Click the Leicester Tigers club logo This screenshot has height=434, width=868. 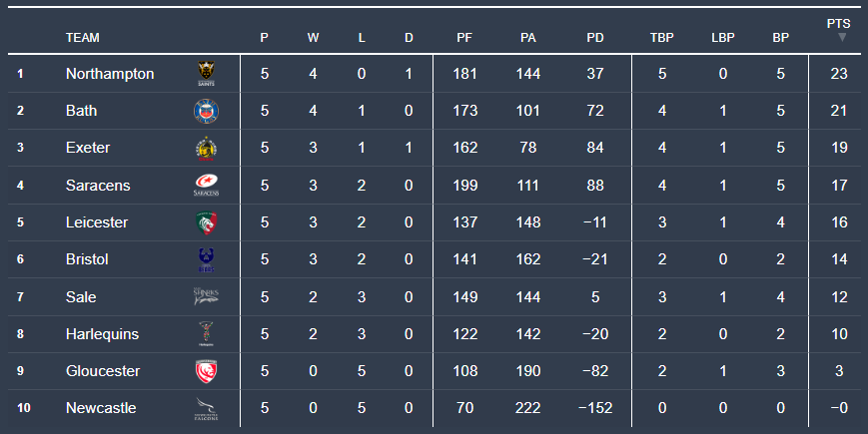[x=205, y=221]
